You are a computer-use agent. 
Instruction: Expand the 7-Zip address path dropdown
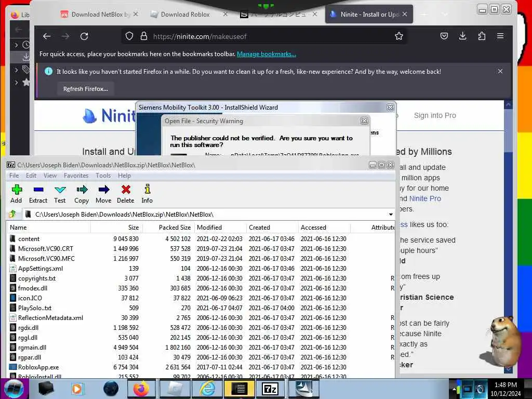pos(391,215)
